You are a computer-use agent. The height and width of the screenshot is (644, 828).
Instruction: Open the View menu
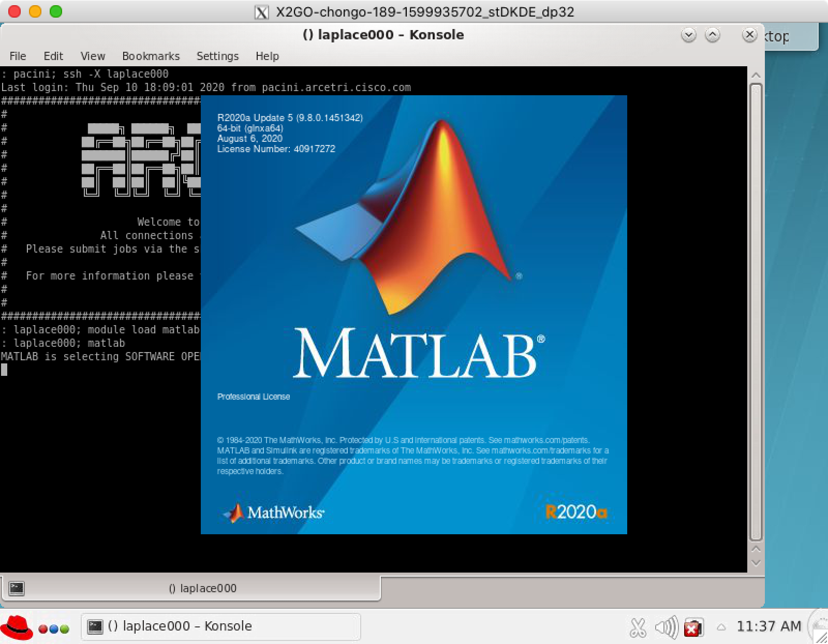pos(93,56)
